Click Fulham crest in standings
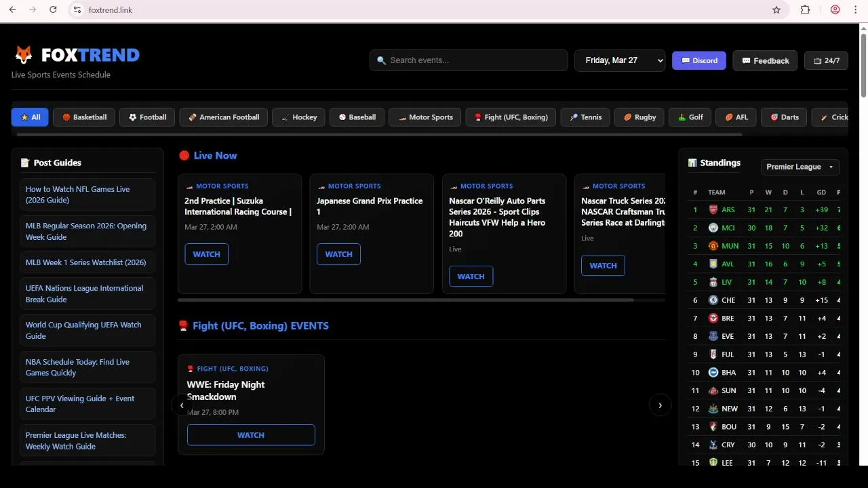868x488 pixels. tap(713, 354)
